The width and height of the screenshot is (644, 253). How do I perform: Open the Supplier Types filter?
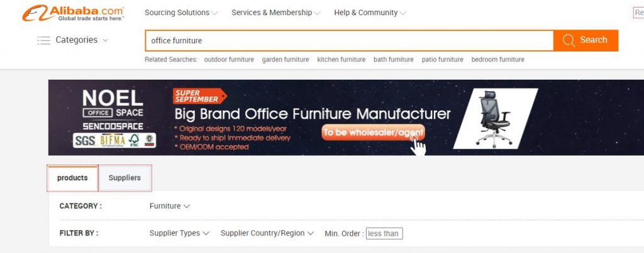pyautogui.click(x=179, y=233)
